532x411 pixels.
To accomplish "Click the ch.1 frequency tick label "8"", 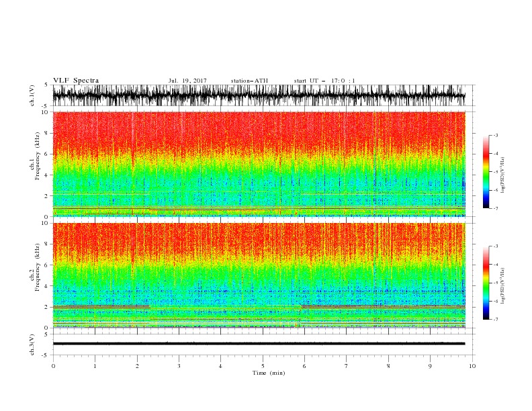I will click(47, 133).
